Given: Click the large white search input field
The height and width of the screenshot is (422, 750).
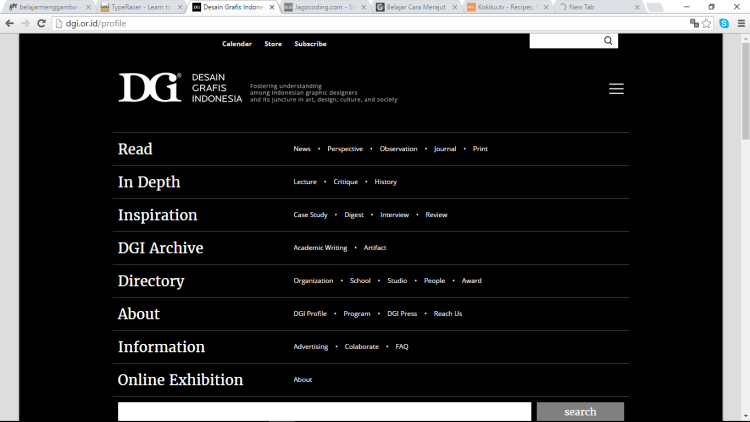Looking at the screenshot, I should tap(324, 411).
